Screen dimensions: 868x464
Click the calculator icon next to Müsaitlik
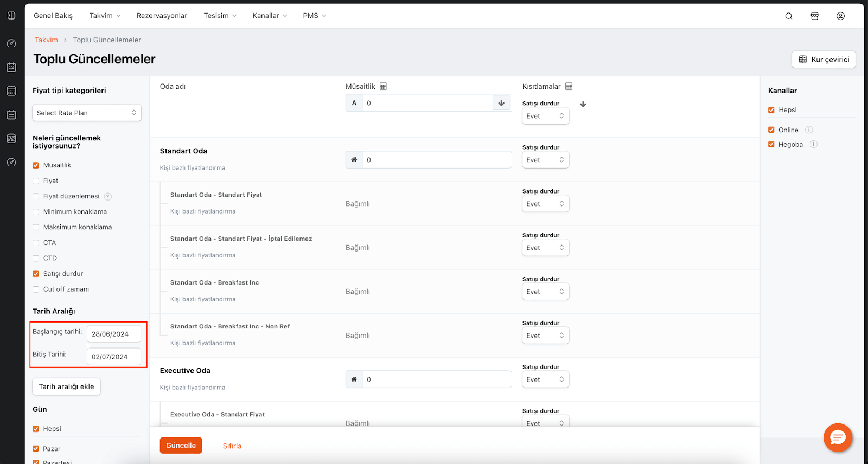(x=383, y=87)
